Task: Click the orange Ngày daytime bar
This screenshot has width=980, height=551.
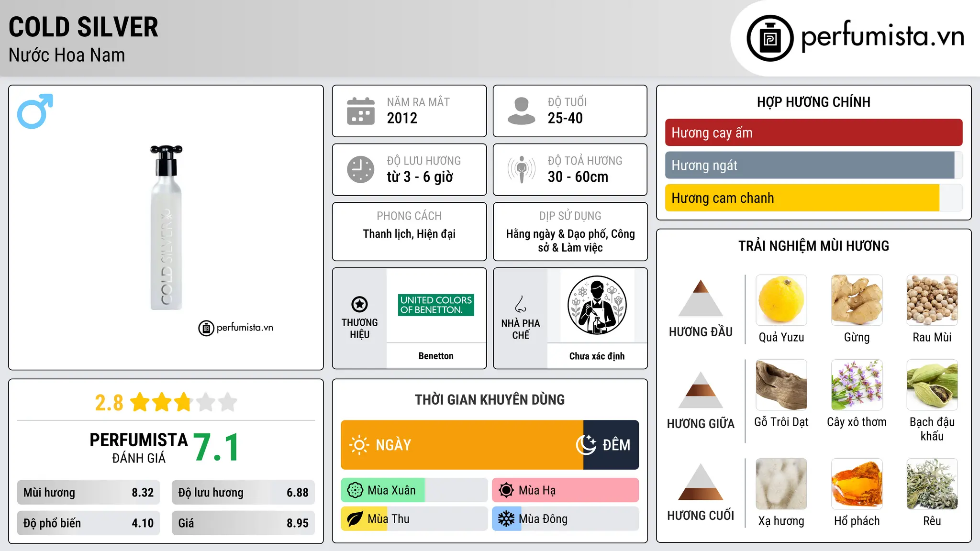Action: coord(462,445)
